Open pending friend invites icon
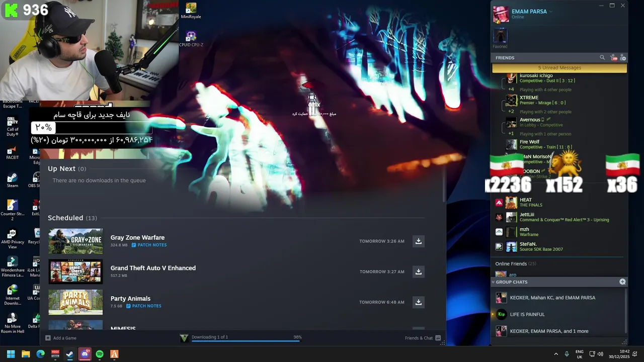 point(614,58)
